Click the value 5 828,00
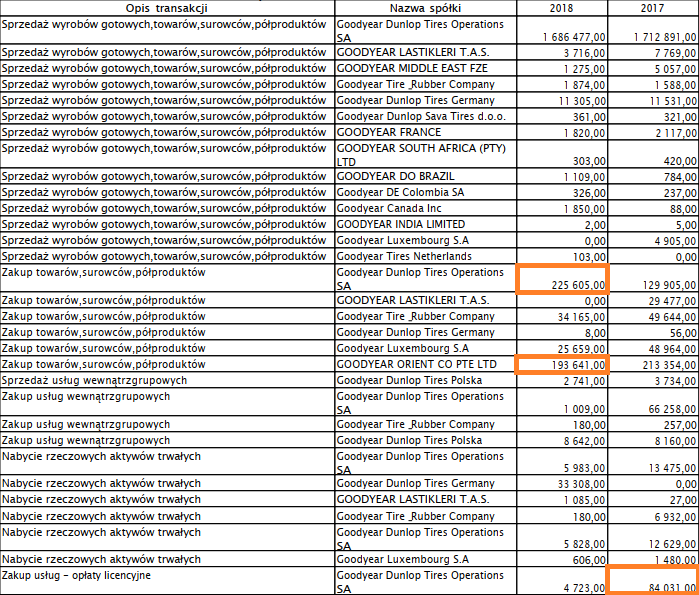Viewport: 699px width, 595px height. point(584,544)
